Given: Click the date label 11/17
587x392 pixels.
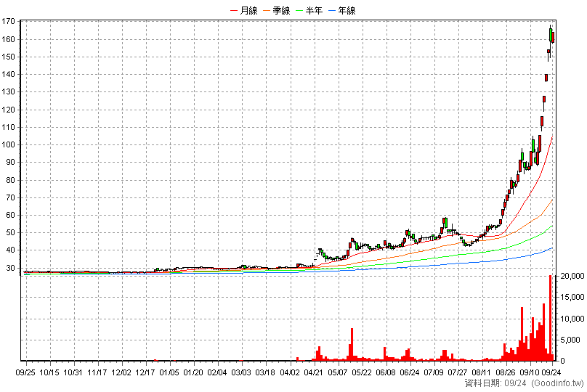Looking at the screenshot, I should coord(97,372).
